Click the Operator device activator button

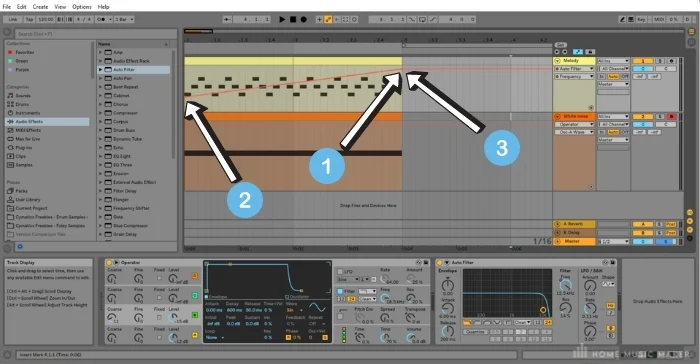(x=109, y=263)
